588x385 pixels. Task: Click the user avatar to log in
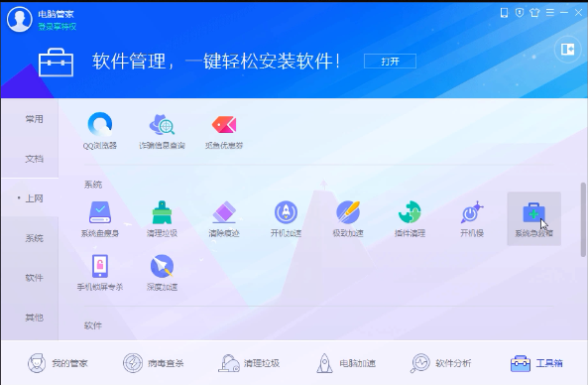(x=20, y=19)
